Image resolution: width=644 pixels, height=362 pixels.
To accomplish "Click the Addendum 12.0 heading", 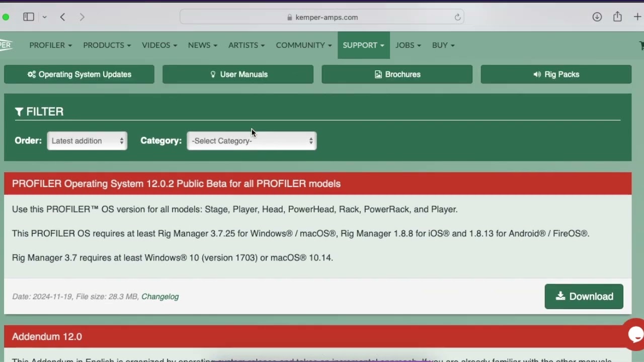I will point(47,337).
